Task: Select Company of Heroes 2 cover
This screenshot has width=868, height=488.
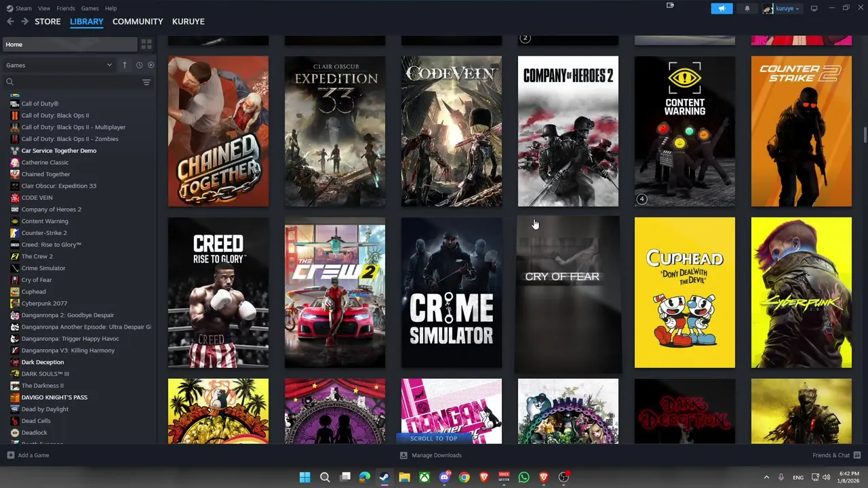Action: (x=568, y=131)
